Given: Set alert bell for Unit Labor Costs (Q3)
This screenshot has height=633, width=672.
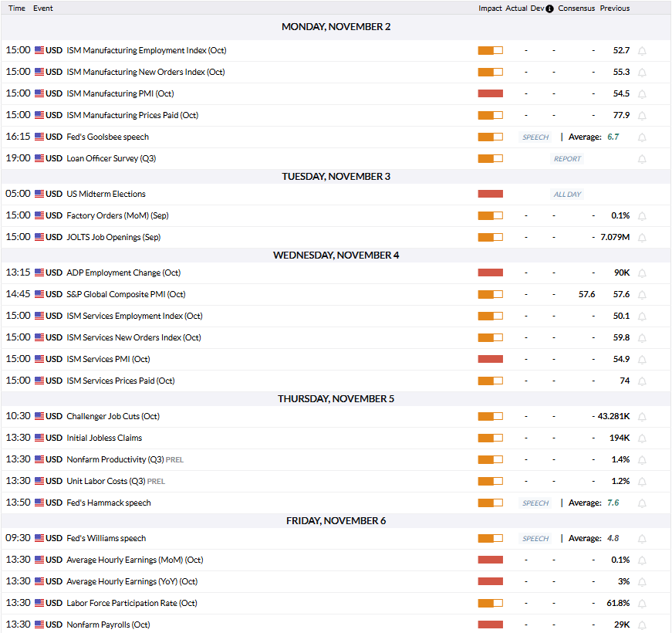Looking at the screenshot, I should tap(642, 482).
